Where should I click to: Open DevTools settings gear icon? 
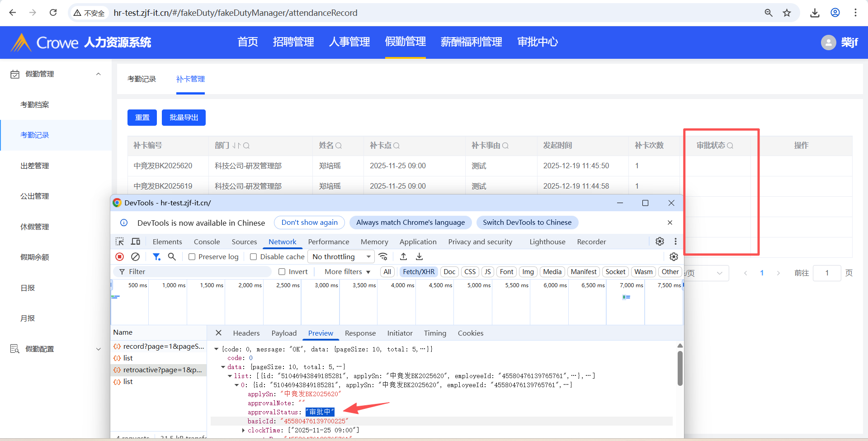660,242
